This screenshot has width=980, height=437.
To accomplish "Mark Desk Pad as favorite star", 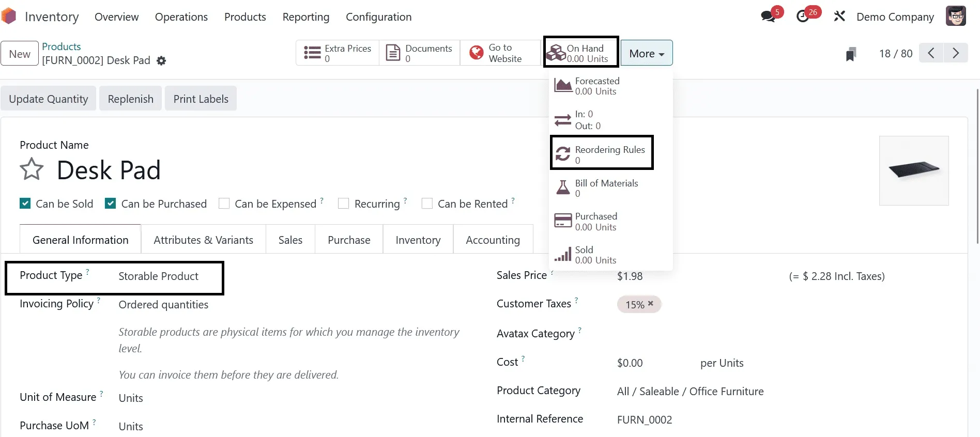I will tap(32, 169).
